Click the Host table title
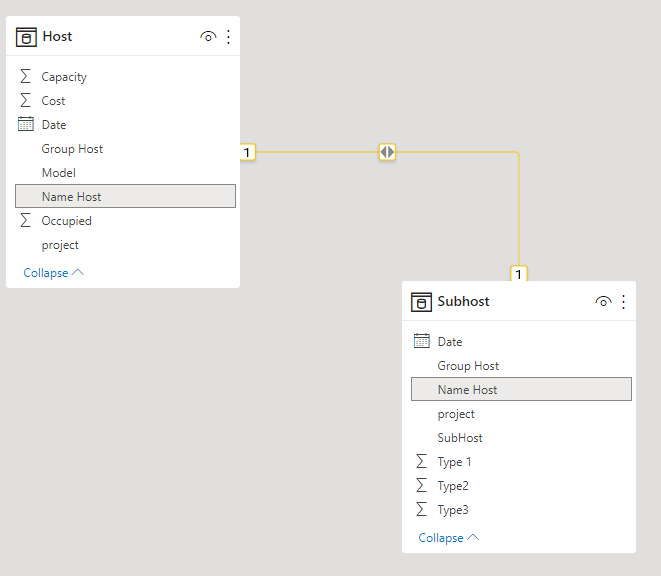This screenshot has width=661, height=576. [57, 36]
